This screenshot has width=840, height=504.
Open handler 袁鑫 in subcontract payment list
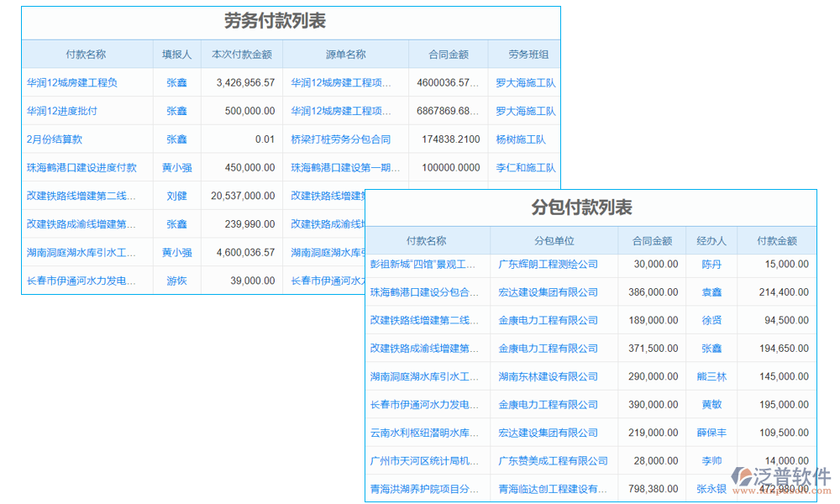711,291
